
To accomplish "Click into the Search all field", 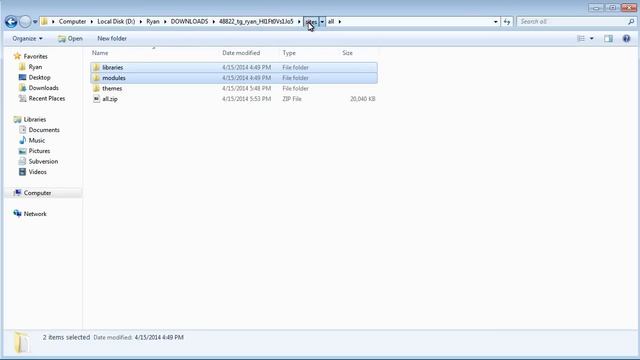I will pyautogui.click(x=571, y=22).
